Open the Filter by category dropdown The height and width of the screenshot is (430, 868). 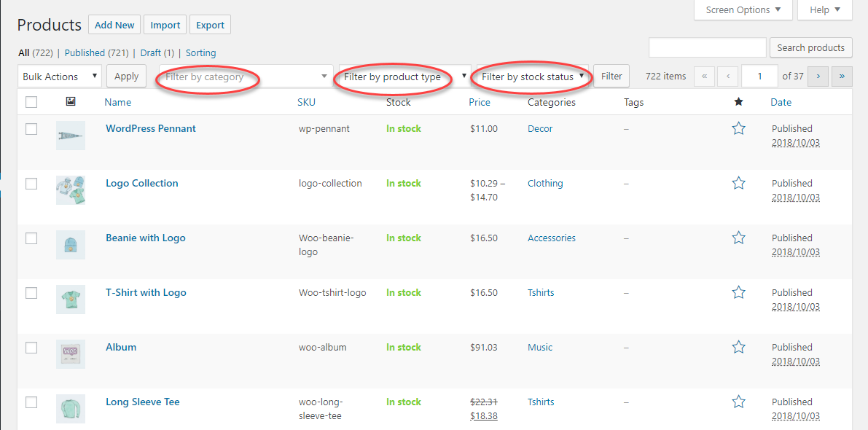pyautogui.click(x=246, y=77)
